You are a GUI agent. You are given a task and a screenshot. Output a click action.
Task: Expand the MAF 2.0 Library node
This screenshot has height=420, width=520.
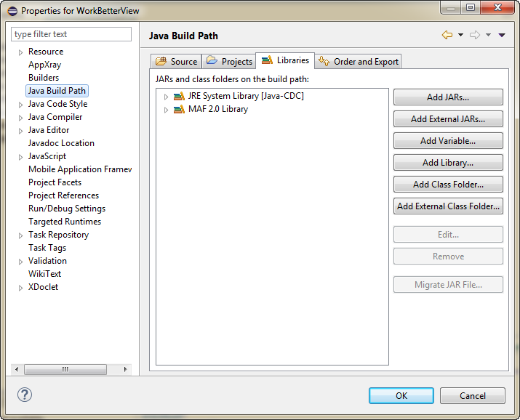(166, 110)
